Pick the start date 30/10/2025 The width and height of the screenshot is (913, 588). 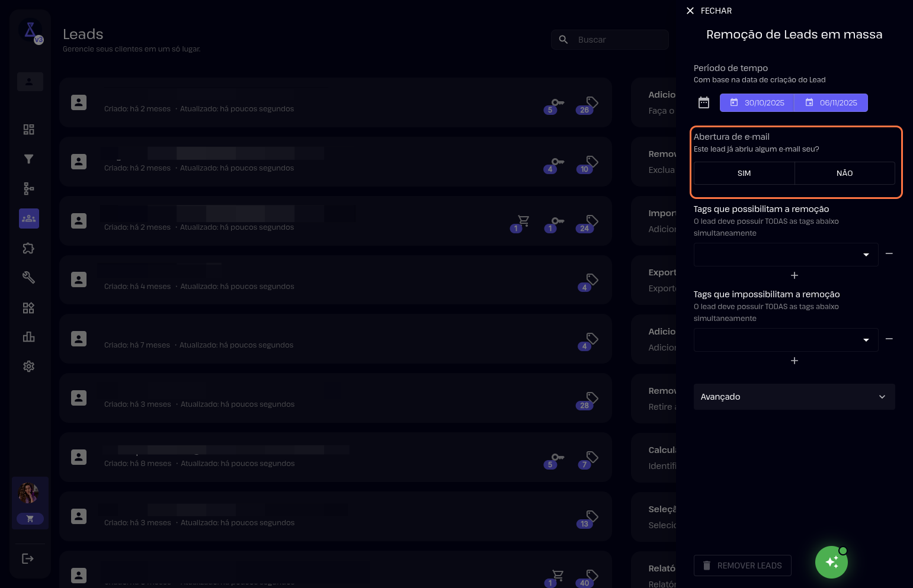pos(757,103)
